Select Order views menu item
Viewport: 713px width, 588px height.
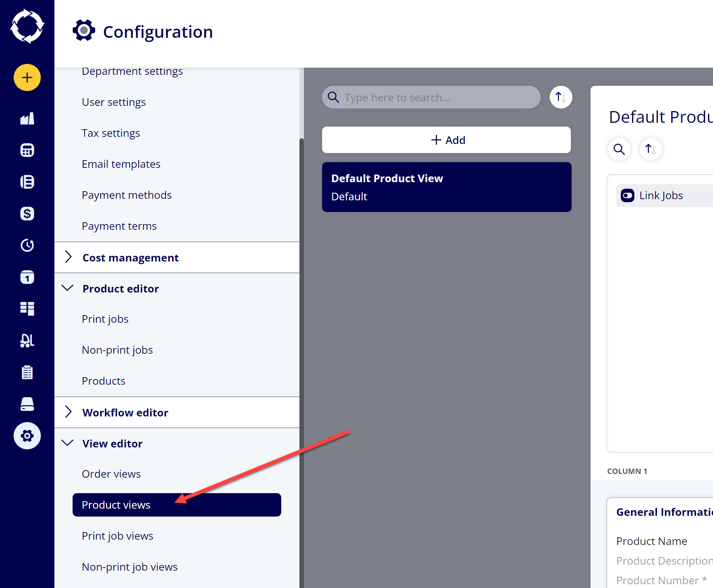coord(111,474)
